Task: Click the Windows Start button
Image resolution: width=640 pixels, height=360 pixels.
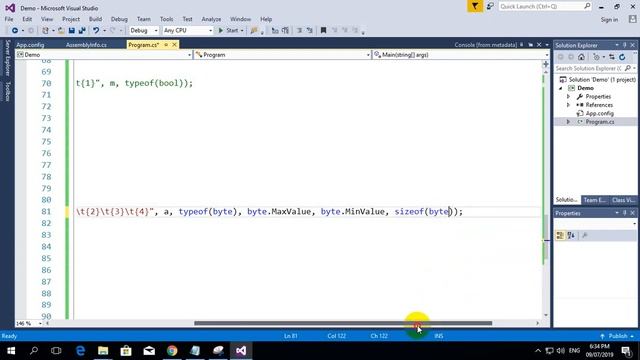Action: (x=11, y=351)
